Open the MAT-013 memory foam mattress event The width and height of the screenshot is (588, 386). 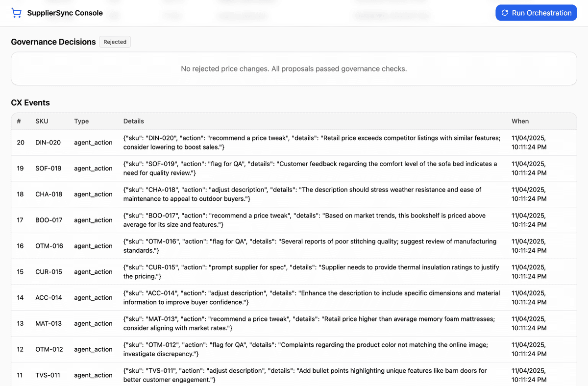tap(294, 323)
